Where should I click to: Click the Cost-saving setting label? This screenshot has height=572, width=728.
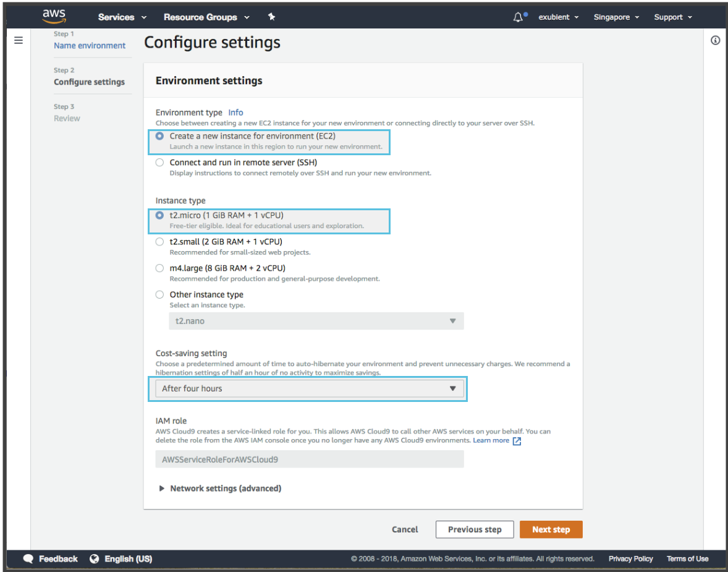(192, 353)
